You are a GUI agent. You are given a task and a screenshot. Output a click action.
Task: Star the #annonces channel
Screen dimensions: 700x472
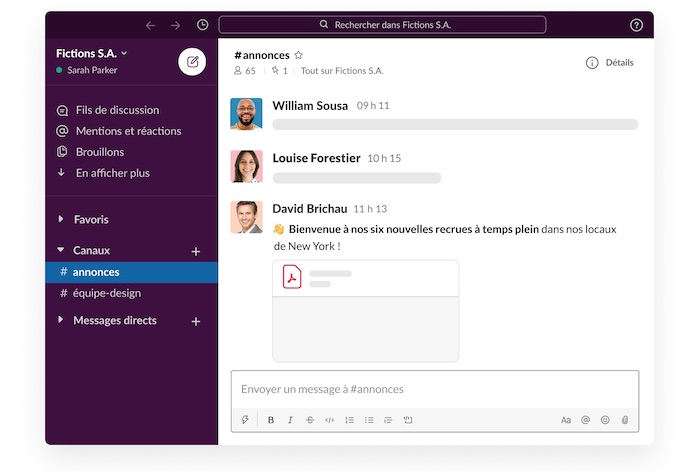[x=298, y=55]
